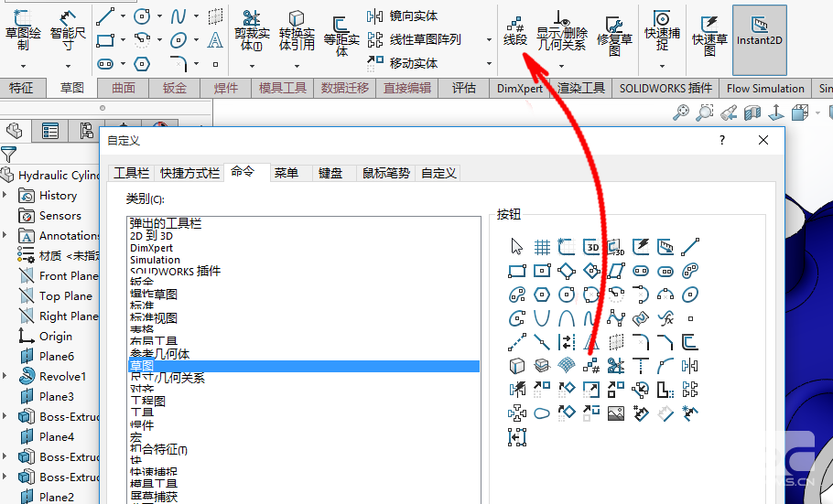This screenshot has height=504, width=833.
Task: Click the 3D Sketch icon in dialog grid
Action: point(591,247)
